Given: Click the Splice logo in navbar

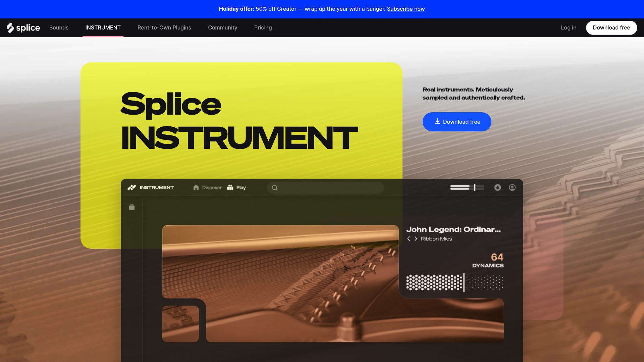Looking at the screenshot, I should (x=23, y=28).
